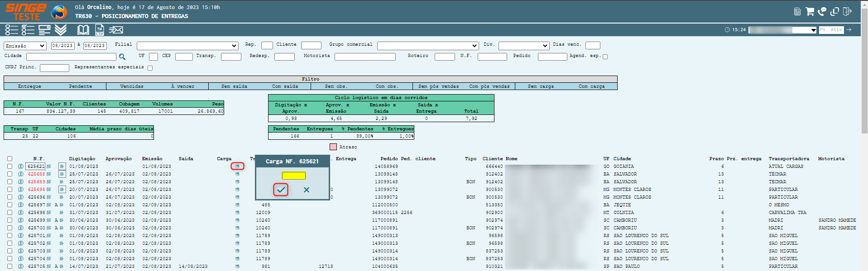This screenshot has width=868, height=271.
Task: Click the list view icon in toolbar
Action: tap(11, 30)
